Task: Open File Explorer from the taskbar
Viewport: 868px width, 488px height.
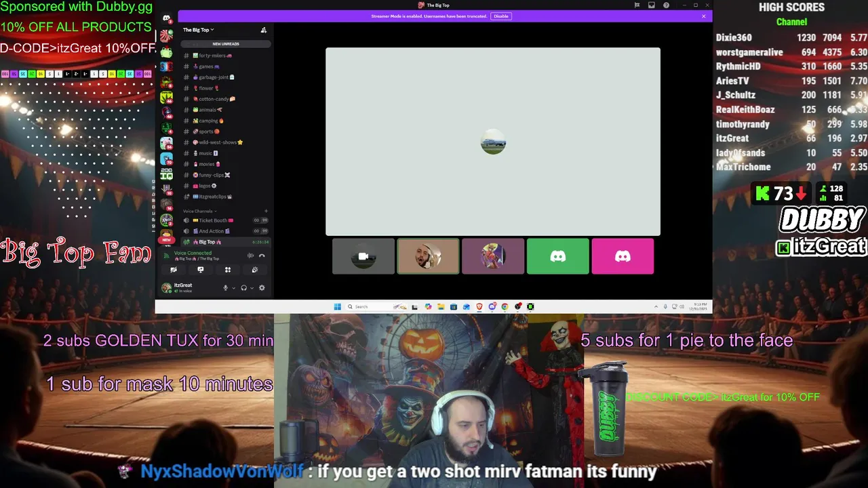Action: point(441,306)
